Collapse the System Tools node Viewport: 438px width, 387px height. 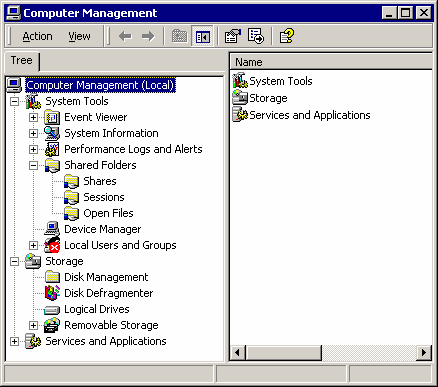(14, 101)
